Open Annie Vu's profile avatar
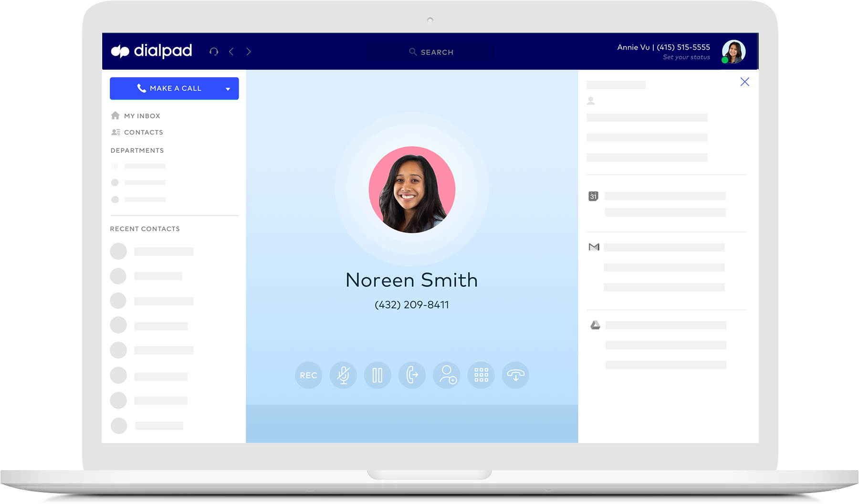The height and width of the screenshot is (504, 859). pyautogui.click(x=733, y=52)
